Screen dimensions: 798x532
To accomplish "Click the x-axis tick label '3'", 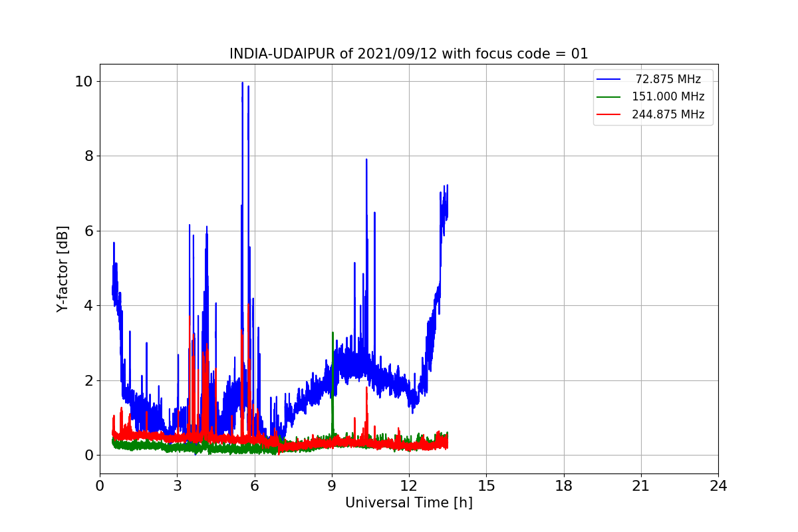I will [177, 486].
